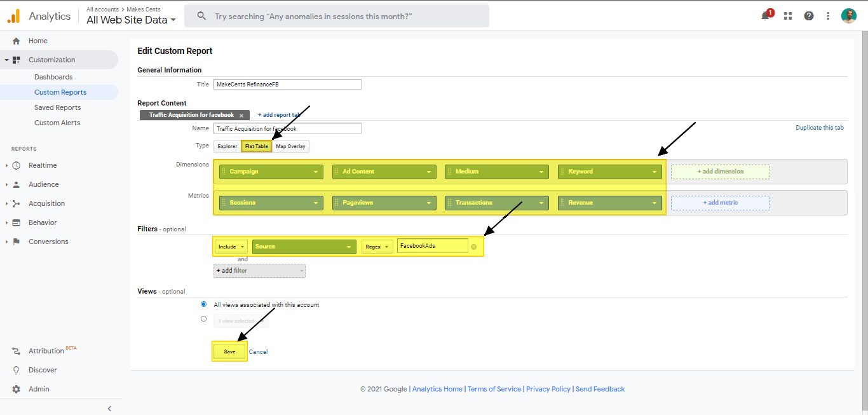Click the Acquisition branching icon
868x415 pixels.
pos(17,203)
